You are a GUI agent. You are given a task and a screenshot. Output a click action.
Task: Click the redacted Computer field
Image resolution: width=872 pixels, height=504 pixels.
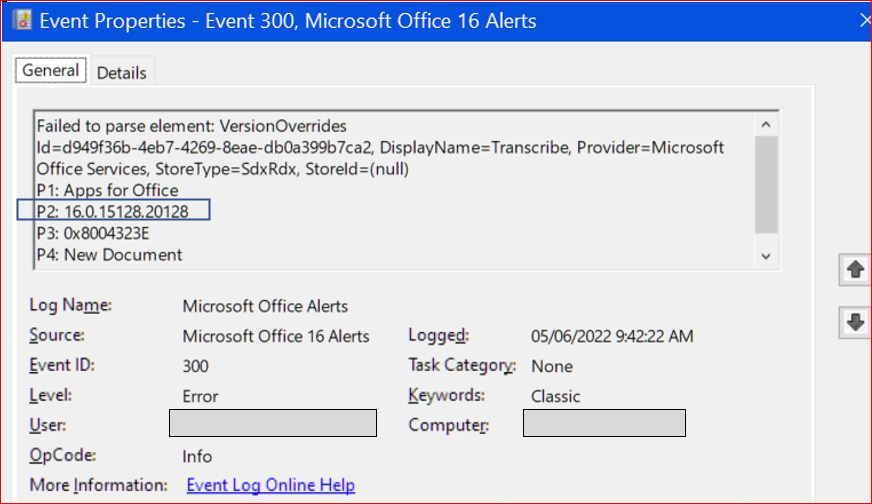(x=605, y=423)
